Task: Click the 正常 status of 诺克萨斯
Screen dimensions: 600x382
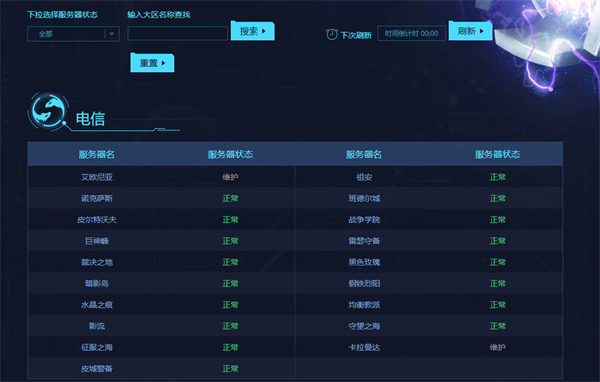Action: point(230,198)
